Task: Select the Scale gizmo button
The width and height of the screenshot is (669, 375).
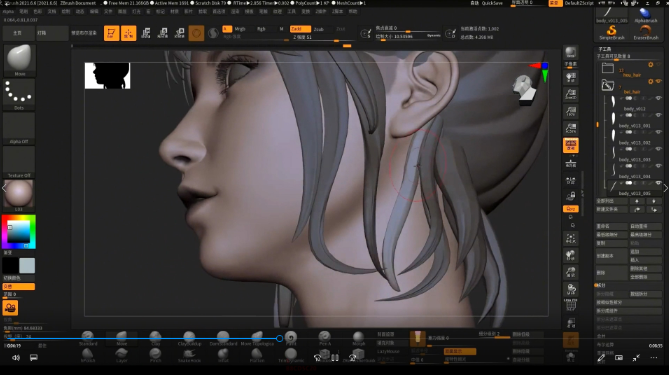Action: pyautogui.click(x=163, y=33)
